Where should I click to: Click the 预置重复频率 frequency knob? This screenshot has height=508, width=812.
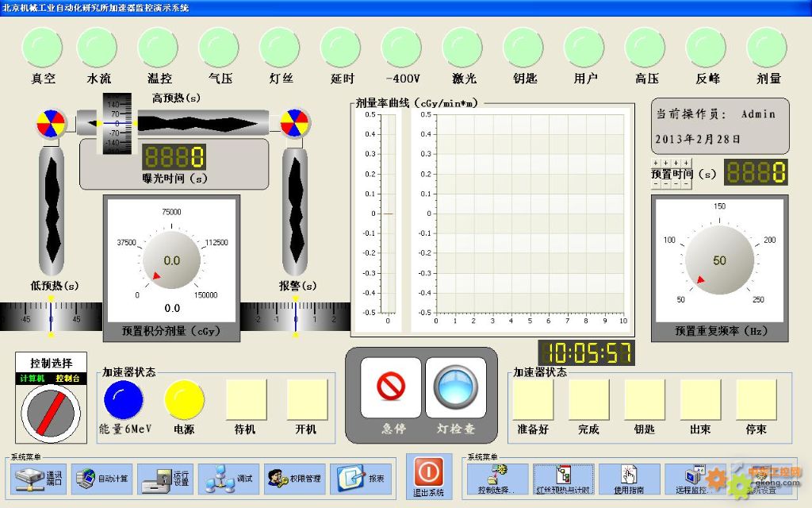719,260
